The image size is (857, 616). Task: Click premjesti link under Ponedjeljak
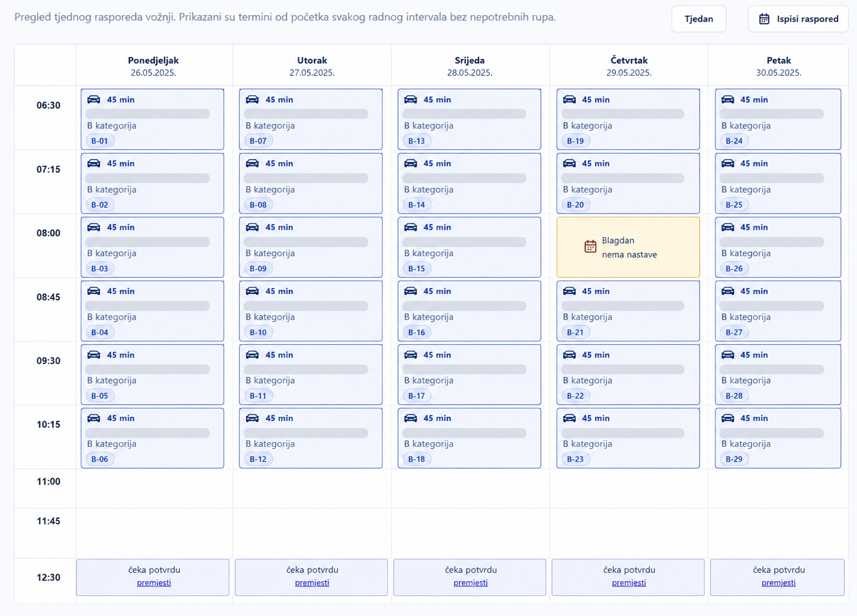pos(154,583)
